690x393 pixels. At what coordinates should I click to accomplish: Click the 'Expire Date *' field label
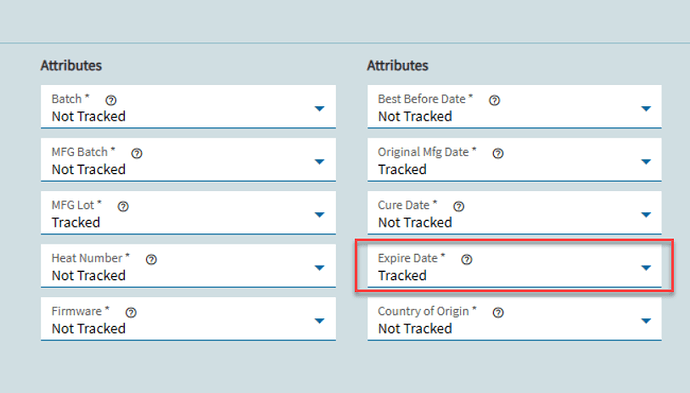click(x=411, y=258)
